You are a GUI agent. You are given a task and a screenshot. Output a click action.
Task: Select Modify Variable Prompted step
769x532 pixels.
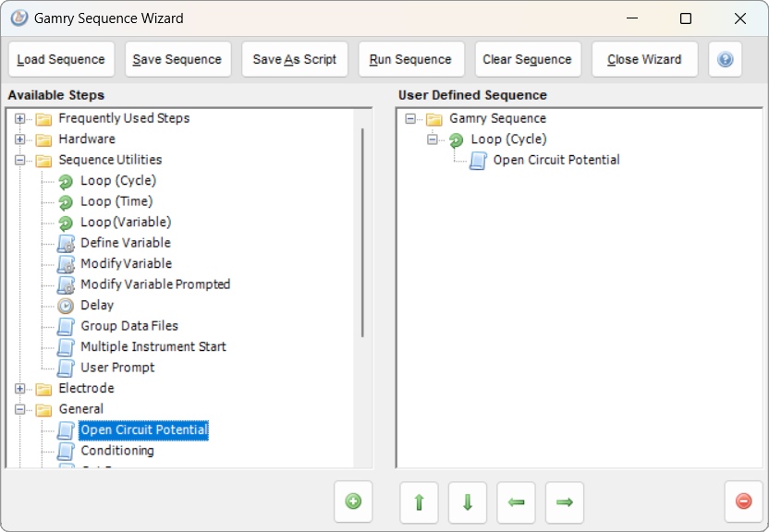[155, 284]
